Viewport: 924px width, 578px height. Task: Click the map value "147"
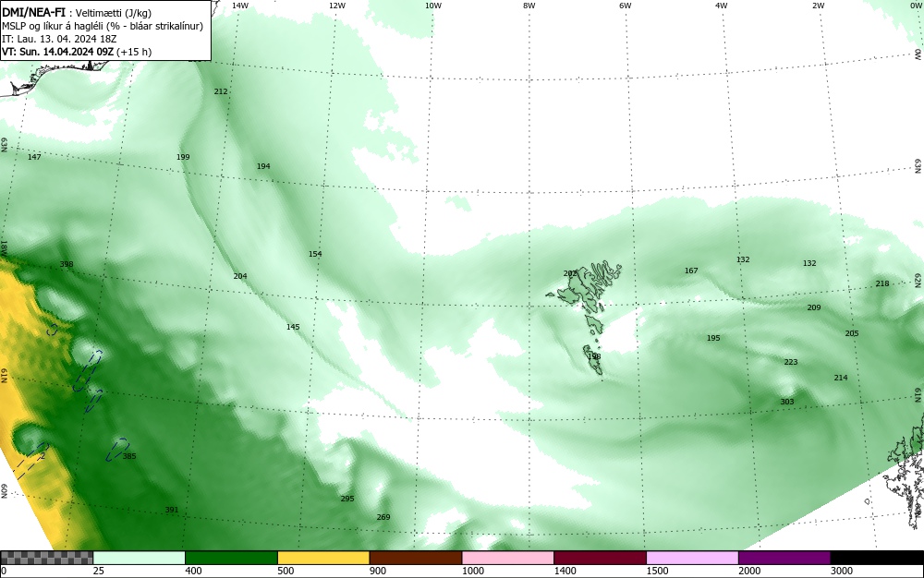pyautogui.click(x=34, y=157)
